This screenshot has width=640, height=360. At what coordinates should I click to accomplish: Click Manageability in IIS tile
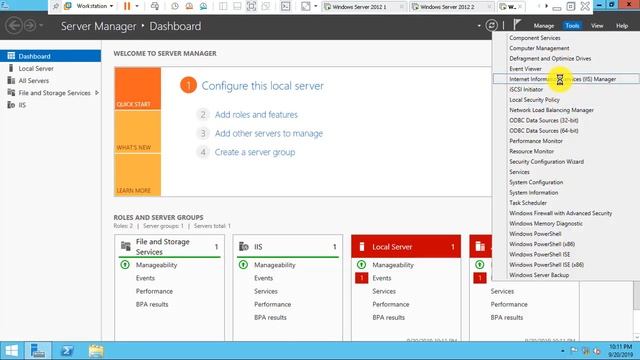click(274, 265)
